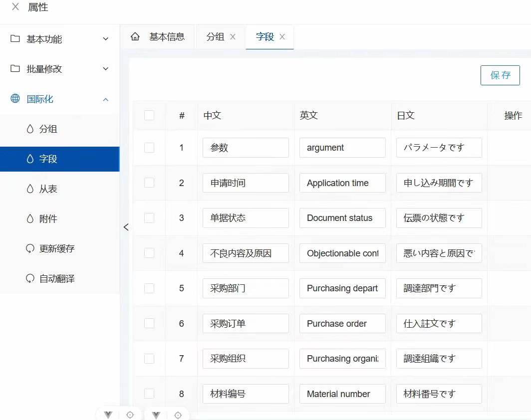The width and height of the screenshot is (531, 420).
Task: Expand the 基本功能 menu chevron
Action: (106, 39)
